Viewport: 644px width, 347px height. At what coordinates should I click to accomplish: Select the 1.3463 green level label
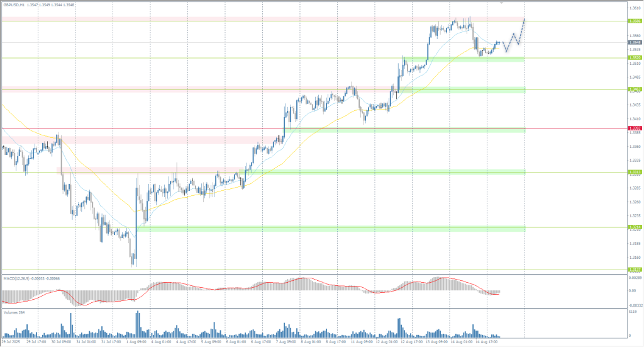[x=634, y=89]
